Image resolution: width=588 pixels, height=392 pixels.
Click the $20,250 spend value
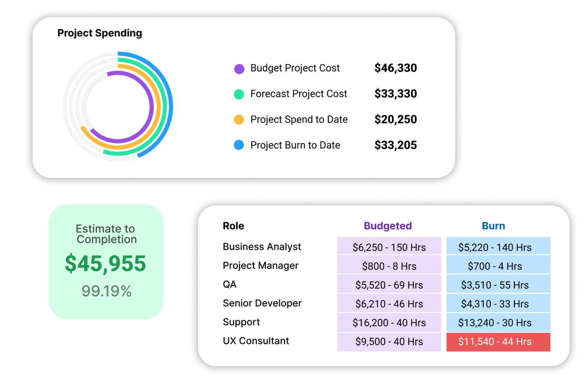point(396,119)
